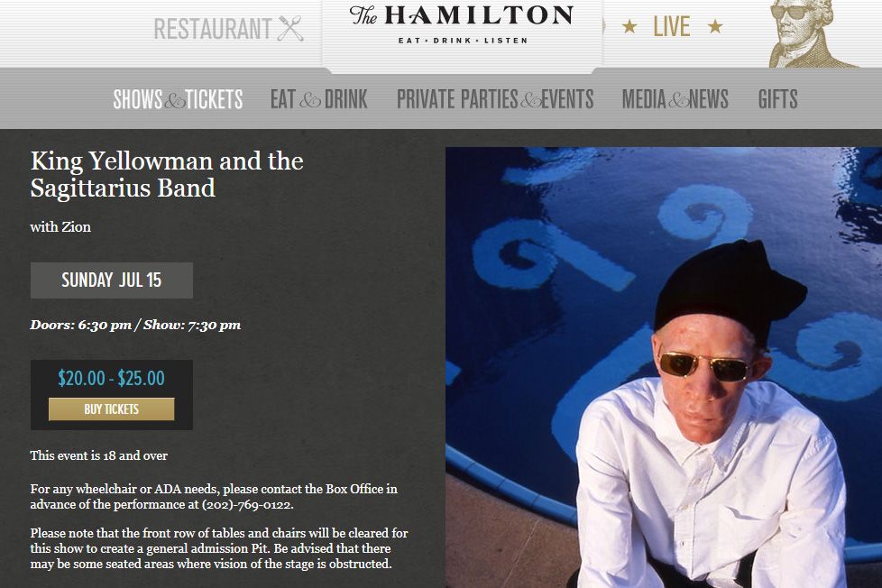Go to the Gifts page
This screenshot has width=882, height=588.
778,99
